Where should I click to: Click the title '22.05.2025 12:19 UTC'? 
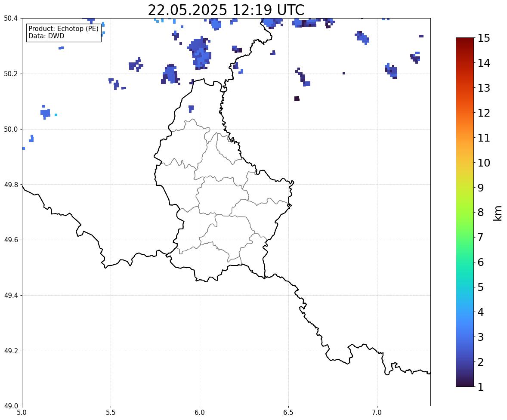tap(226, 10)
